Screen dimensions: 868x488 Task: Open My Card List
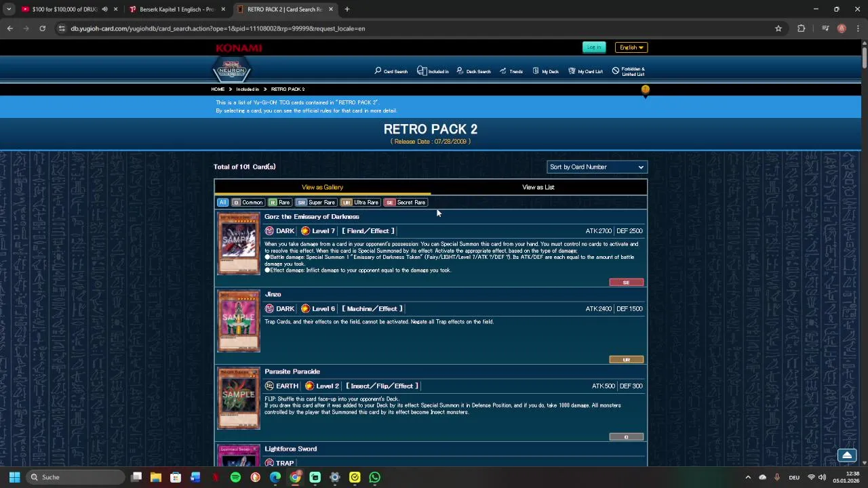click(585, 71)
